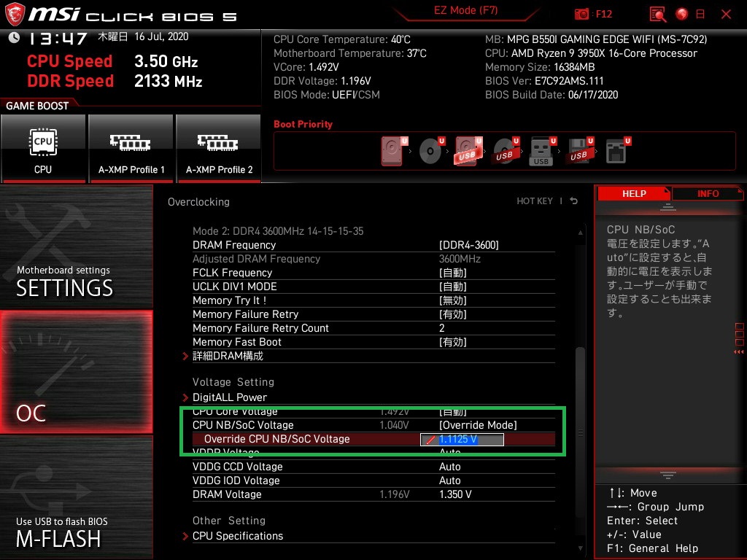Enable CPU Game Boost

click(43, 149)
